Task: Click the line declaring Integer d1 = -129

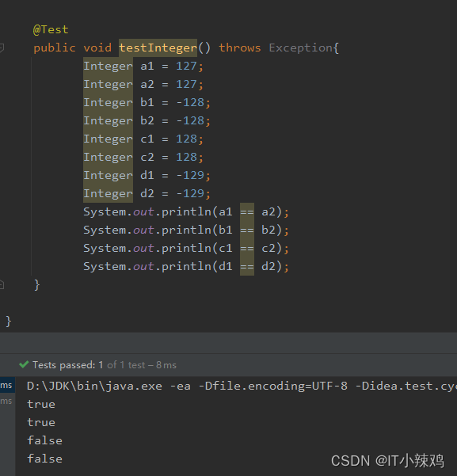Action: pos(147,176)
